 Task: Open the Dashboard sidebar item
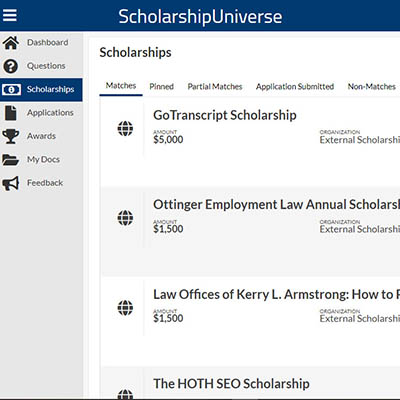41,43
